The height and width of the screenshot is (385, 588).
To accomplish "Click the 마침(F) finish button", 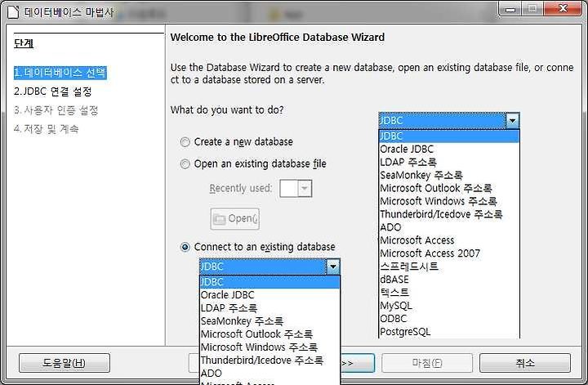I will click(427, 363).
